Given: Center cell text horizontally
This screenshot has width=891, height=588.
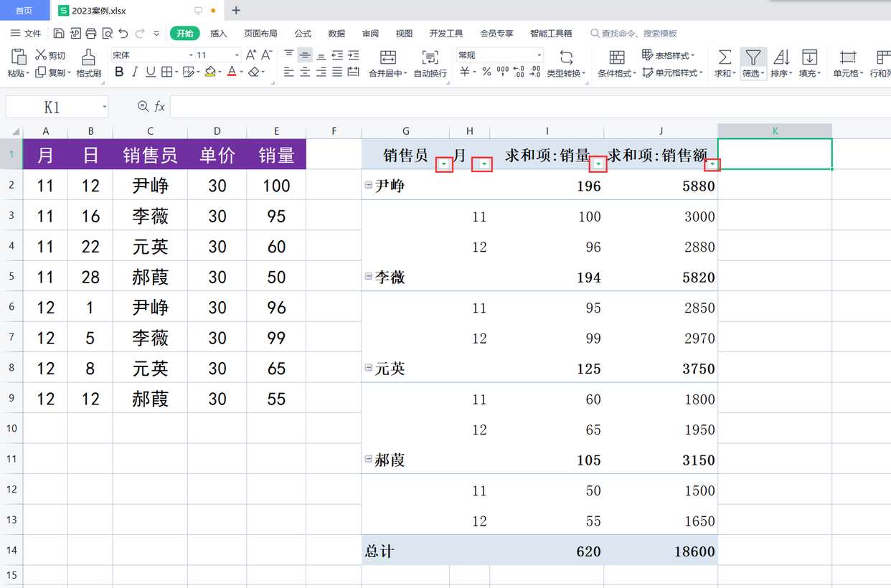Looking at the screenshot, I should point(305,72).
